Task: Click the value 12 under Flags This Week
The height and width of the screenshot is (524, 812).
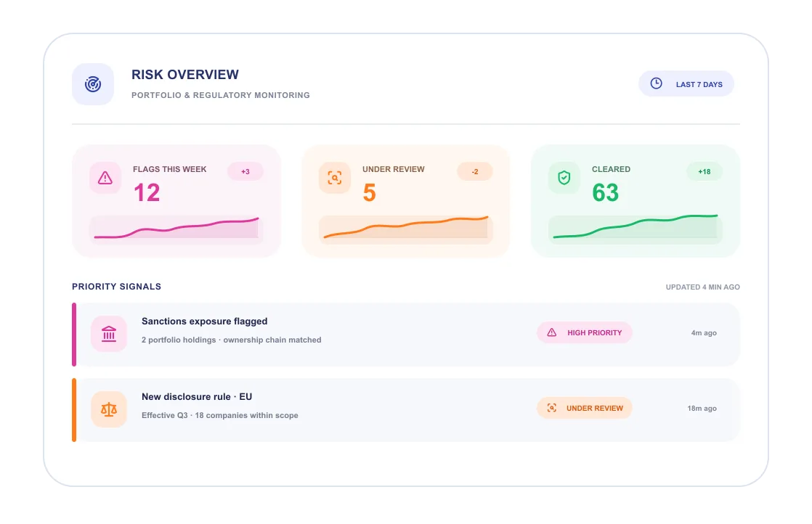Action: click(147, 193)
